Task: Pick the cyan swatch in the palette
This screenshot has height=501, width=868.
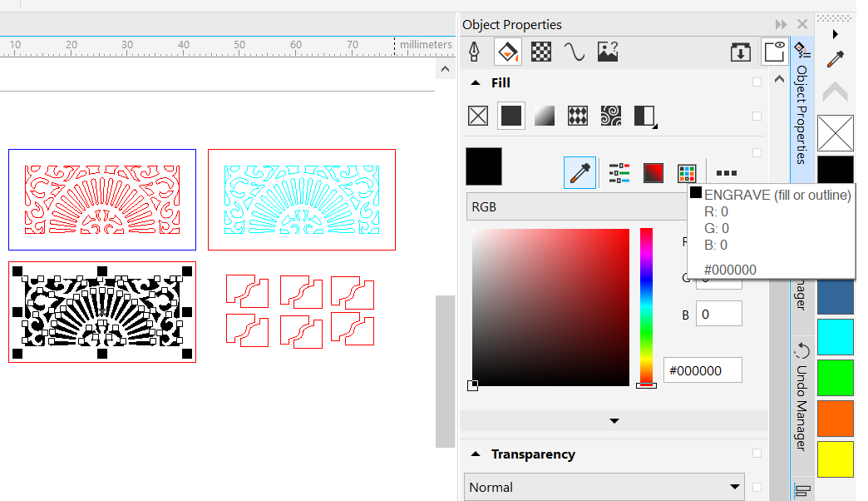Action: tap(836, 337)
